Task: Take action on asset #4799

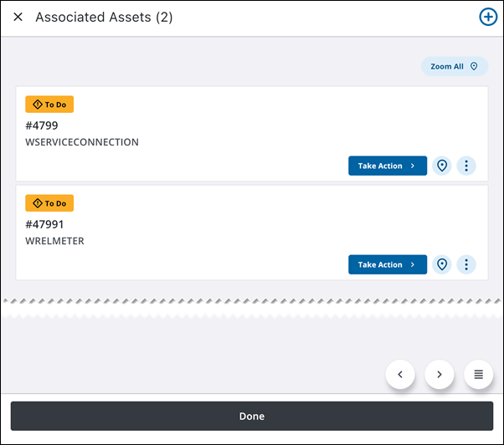Action: pyautogui.click(x=387, y=166)
